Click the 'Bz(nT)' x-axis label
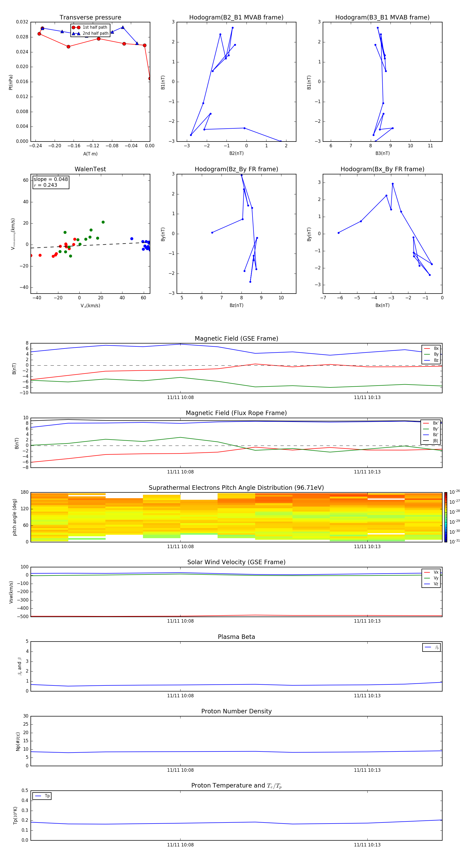Viewport: 473px width, 868px height. point(236,305)
